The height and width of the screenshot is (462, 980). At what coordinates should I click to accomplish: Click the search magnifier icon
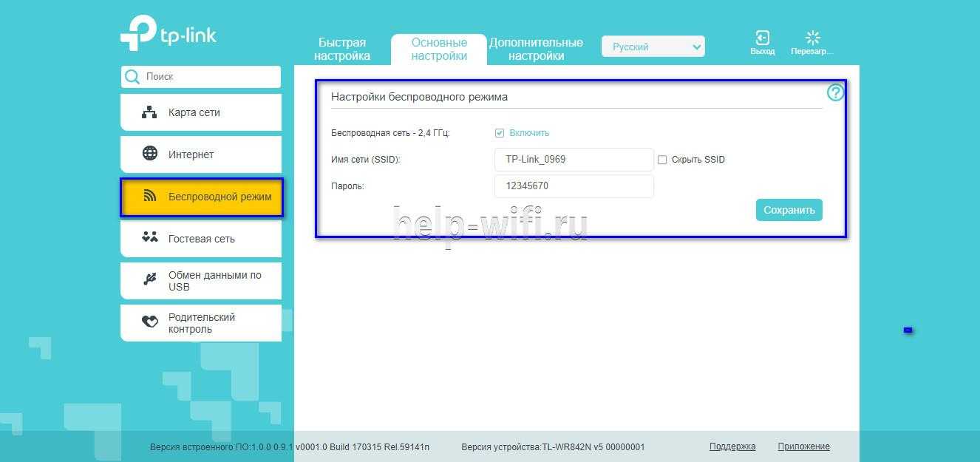(132, 77)
